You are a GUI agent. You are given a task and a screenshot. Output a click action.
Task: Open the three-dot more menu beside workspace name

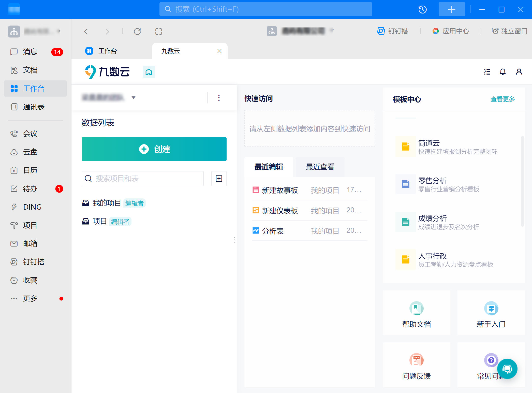pos(219,97)
